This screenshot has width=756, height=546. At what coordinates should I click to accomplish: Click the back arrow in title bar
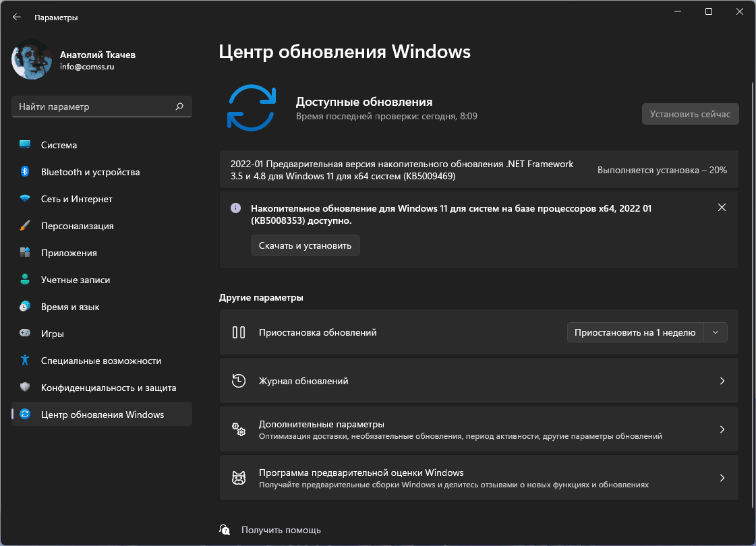tap(17, 18)
